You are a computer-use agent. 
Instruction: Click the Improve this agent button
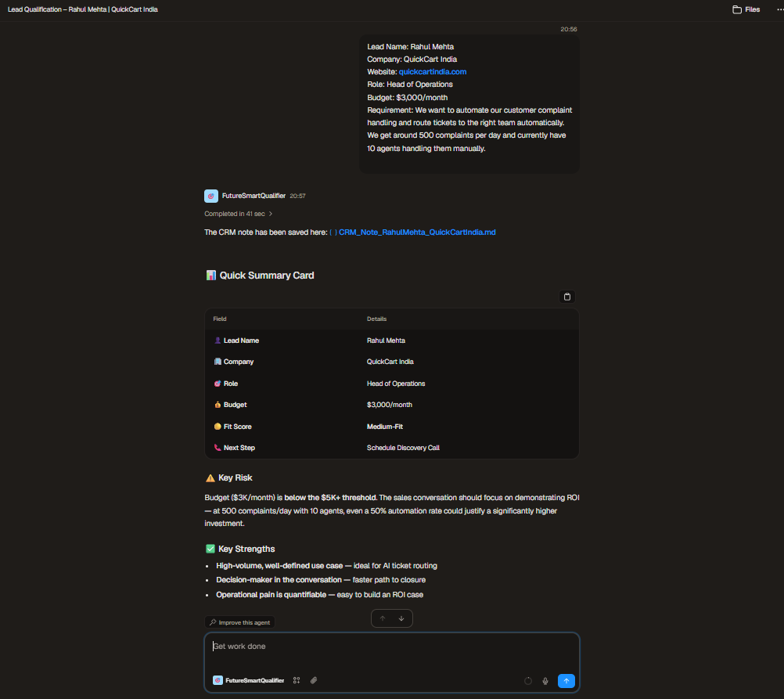coord(239,622)
